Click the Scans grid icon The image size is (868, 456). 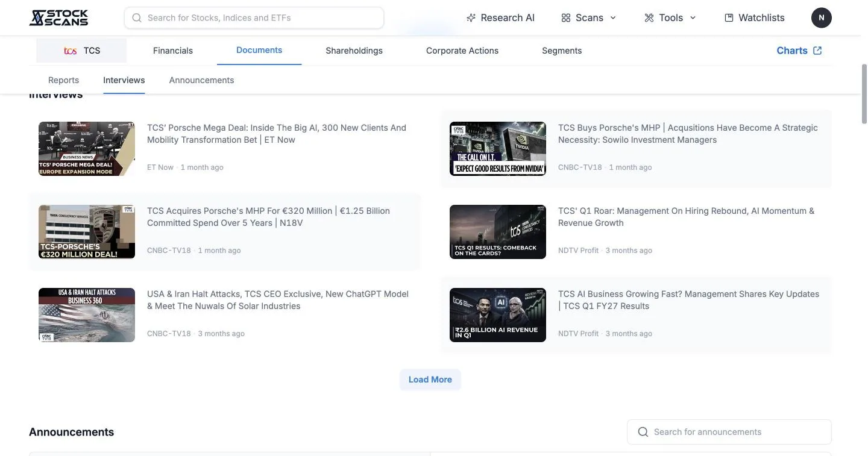(x=565, y=18)
